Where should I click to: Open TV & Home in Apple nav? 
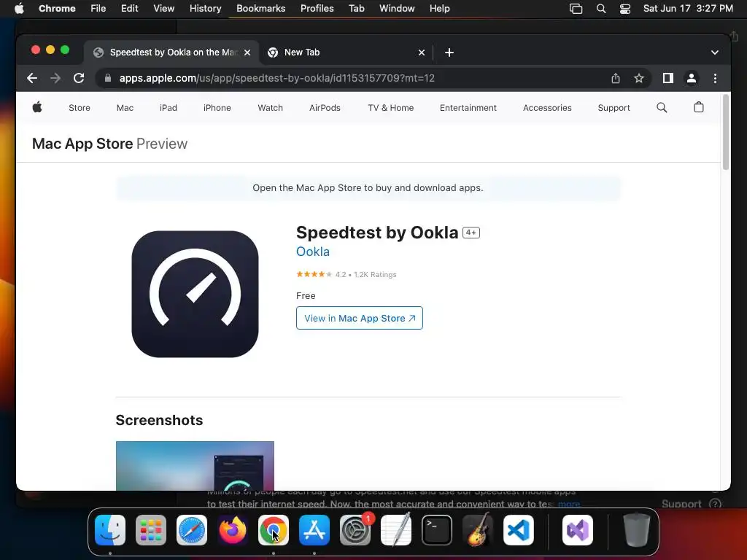pyautogui.click(x=390, y=108)
